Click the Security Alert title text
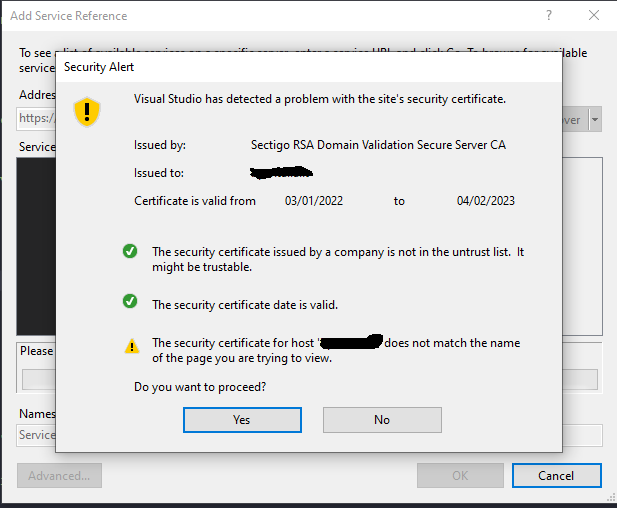Screen dimensions: 619x511 [x=99, y=67]
